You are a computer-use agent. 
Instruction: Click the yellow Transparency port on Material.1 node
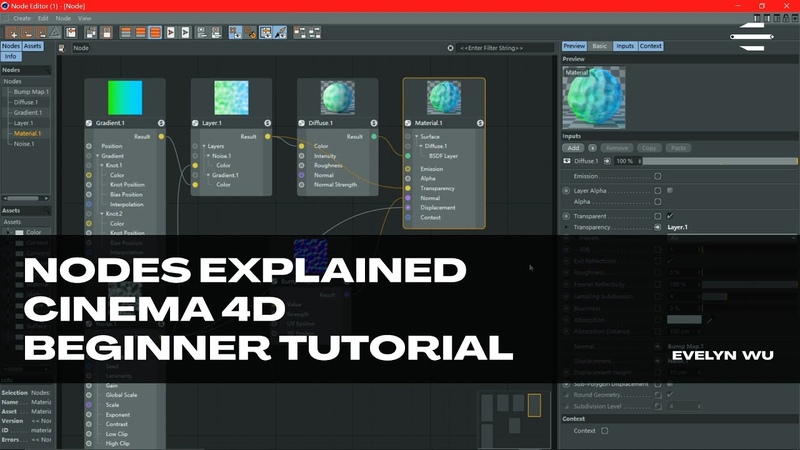(x=408, y=188)
